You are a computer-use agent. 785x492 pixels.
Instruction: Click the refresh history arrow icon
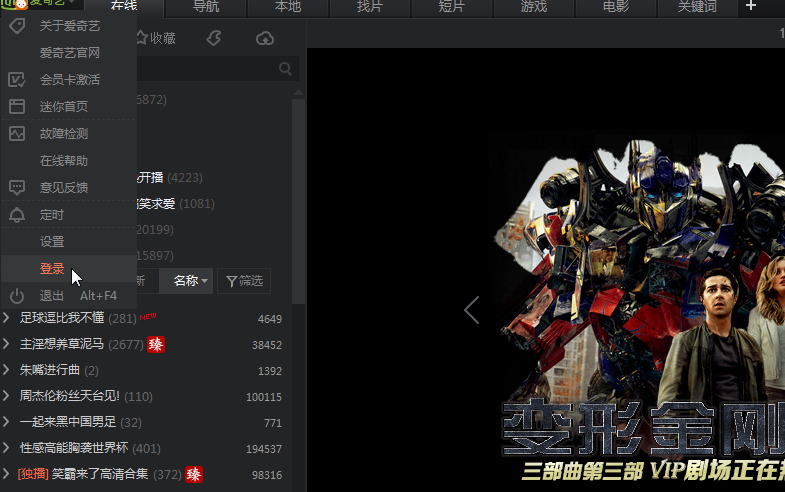tap(214, 38)
